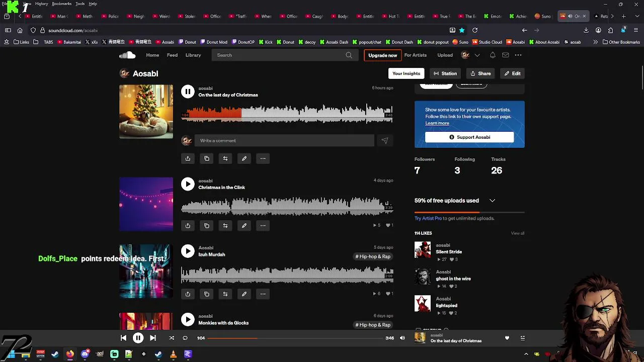Viewport: 644px width, 362px height.
Task: Start the Aosabi Station
Action: [x=445, y=73]
